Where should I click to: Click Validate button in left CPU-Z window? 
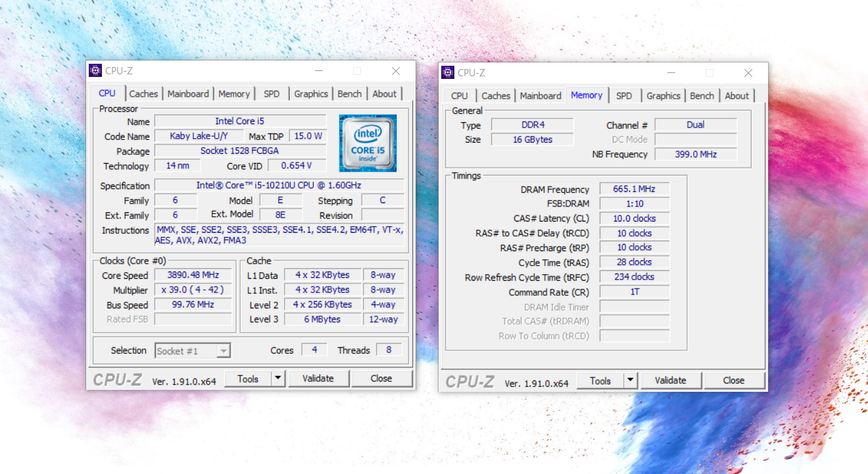[318, 379]
